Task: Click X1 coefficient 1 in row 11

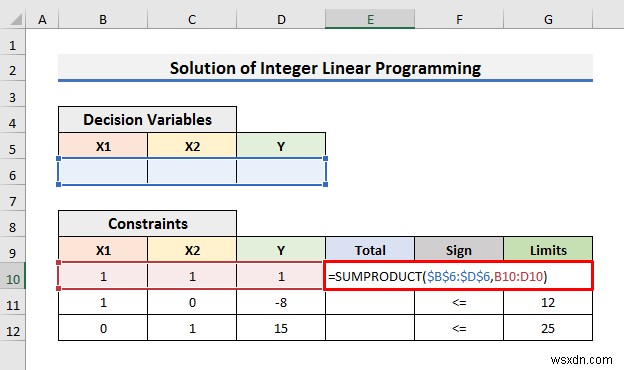Action: [x=103, y=302]
